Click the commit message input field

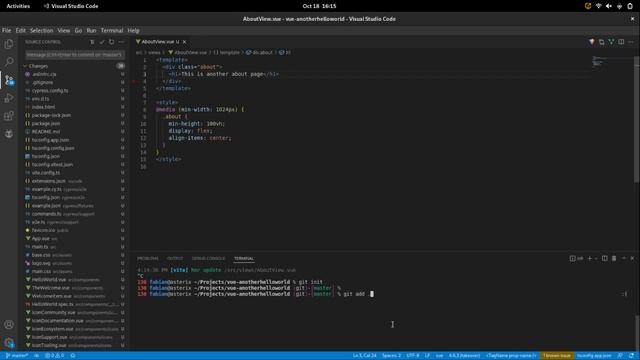(x=75, y=54)
